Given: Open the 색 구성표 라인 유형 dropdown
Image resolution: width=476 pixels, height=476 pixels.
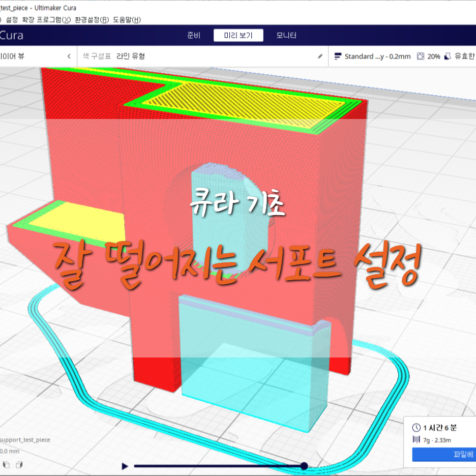Looking at the screenshot, I should (202, 56).
